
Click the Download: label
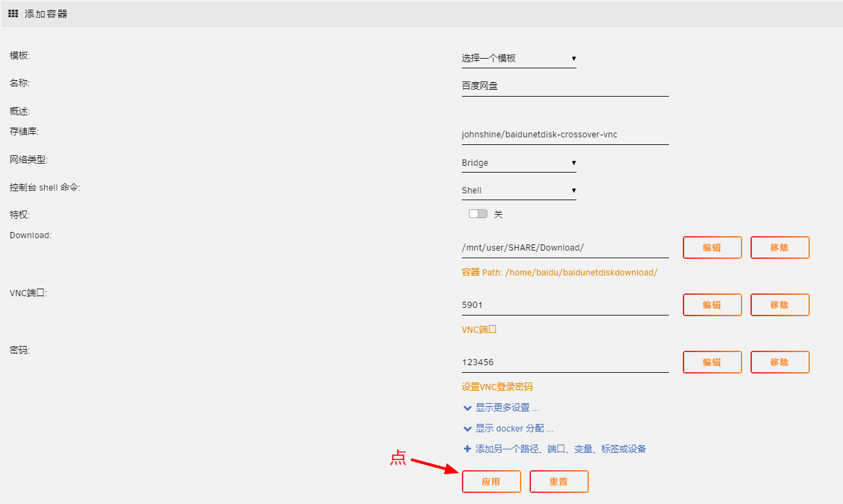(30, 235)
